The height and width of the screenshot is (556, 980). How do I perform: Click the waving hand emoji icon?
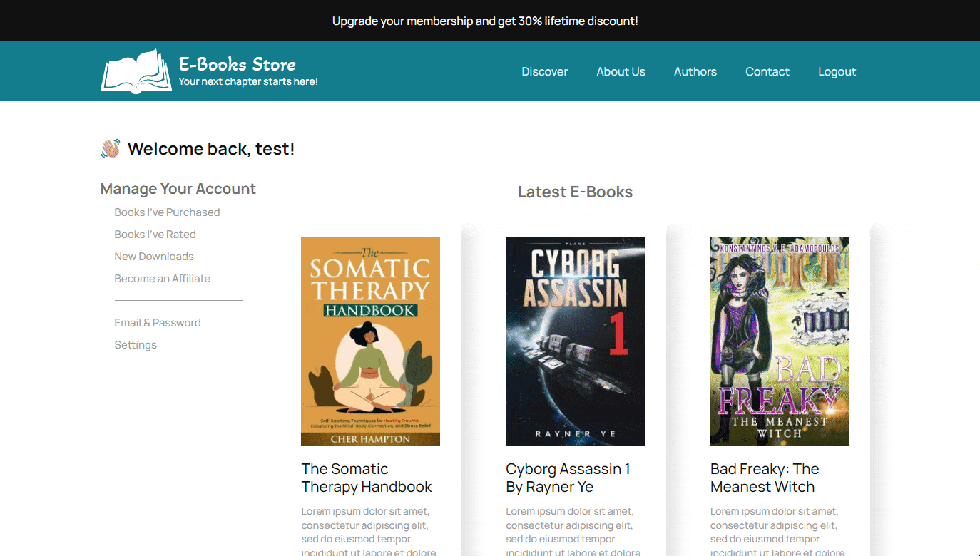pos(111,148)
